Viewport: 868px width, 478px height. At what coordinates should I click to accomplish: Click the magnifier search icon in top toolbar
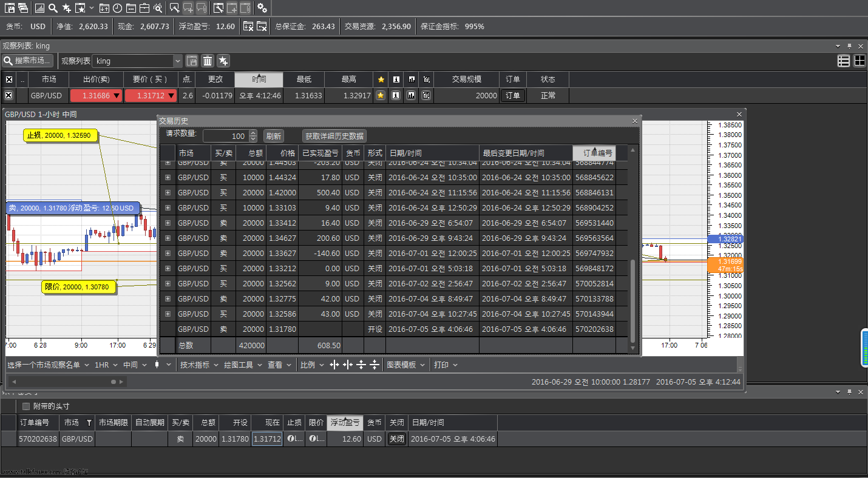click(53, 8)
